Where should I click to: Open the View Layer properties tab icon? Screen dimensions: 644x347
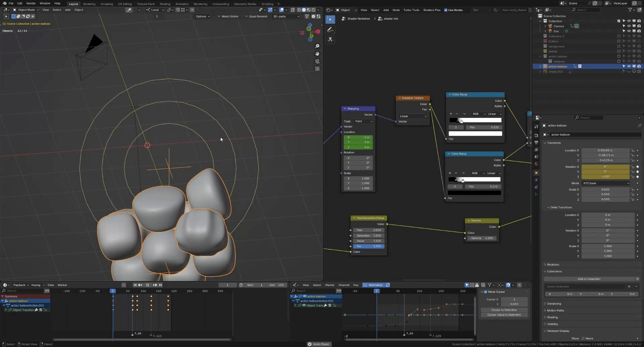[536, 150]
